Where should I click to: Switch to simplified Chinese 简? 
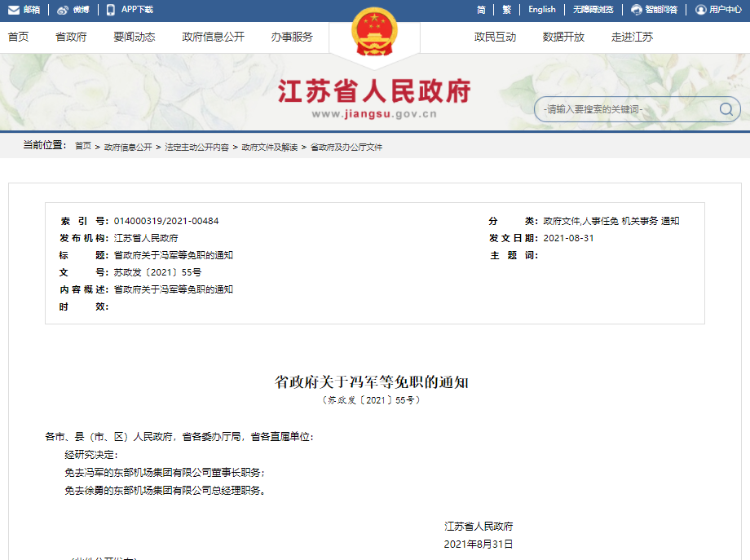coord(481,10)
